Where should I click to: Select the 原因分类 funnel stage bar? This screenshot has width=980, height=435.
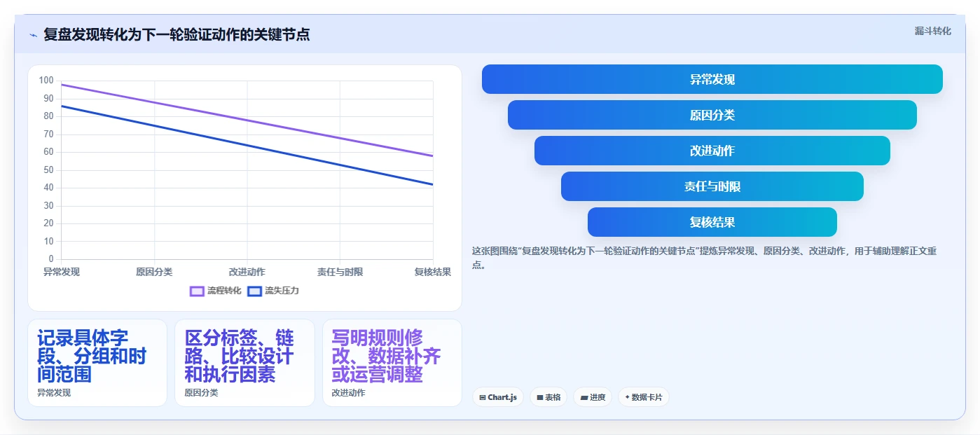(x=712, y=115)
